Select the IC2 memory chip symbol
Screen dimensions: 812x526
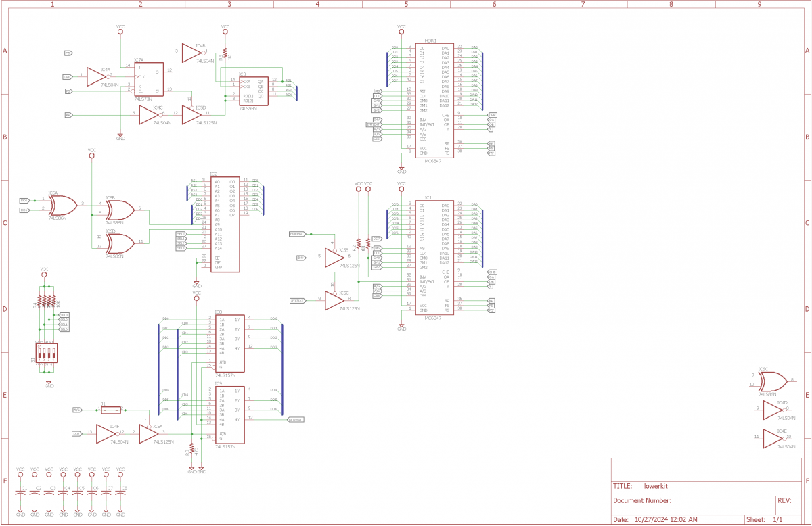227,223
